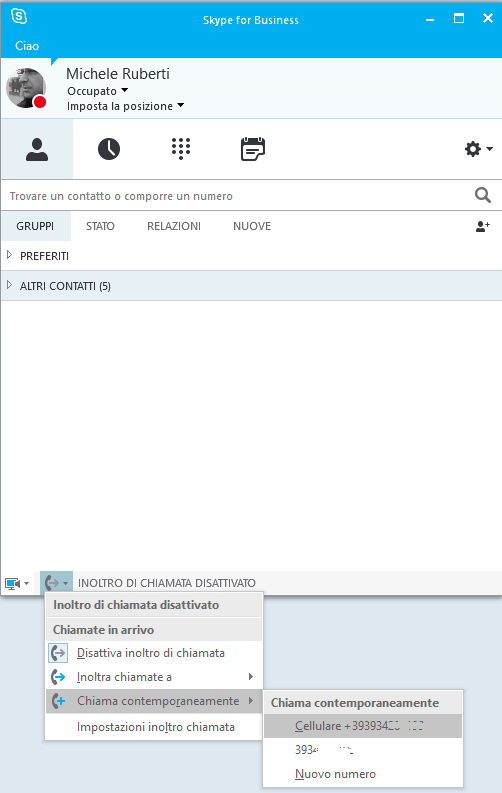Choose the 393 number entry
Viewport: 502px width, 793px height.
[x=363, y=750]
